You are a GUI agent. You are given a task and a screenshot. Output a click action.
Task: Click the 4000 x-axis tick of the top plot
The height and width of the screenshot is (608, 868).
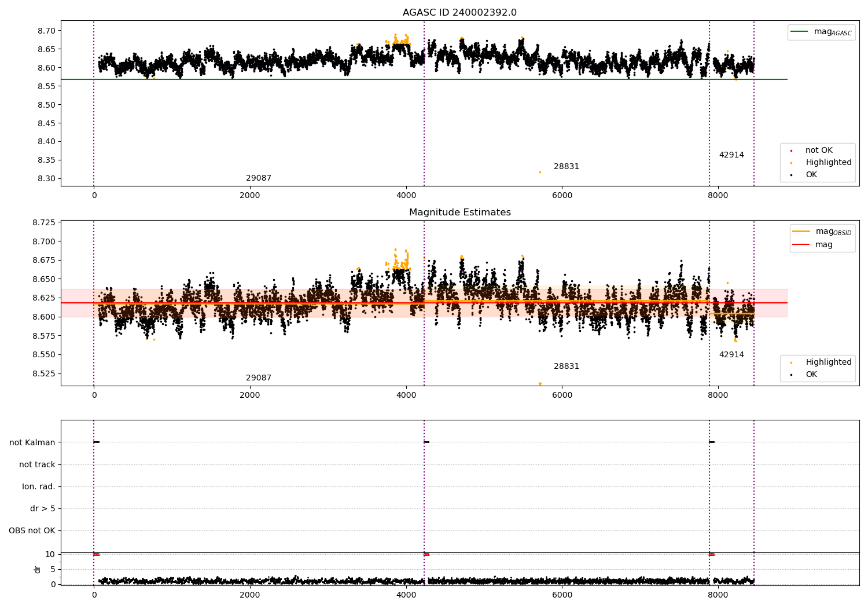tap(406, 196)
